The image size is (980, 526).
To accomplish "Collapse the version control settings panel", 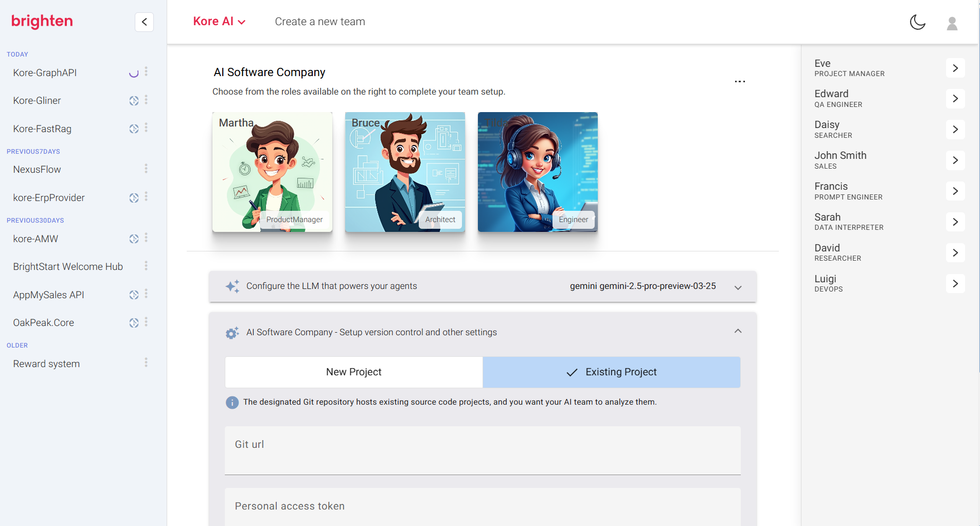I will (x=738, y=332).
